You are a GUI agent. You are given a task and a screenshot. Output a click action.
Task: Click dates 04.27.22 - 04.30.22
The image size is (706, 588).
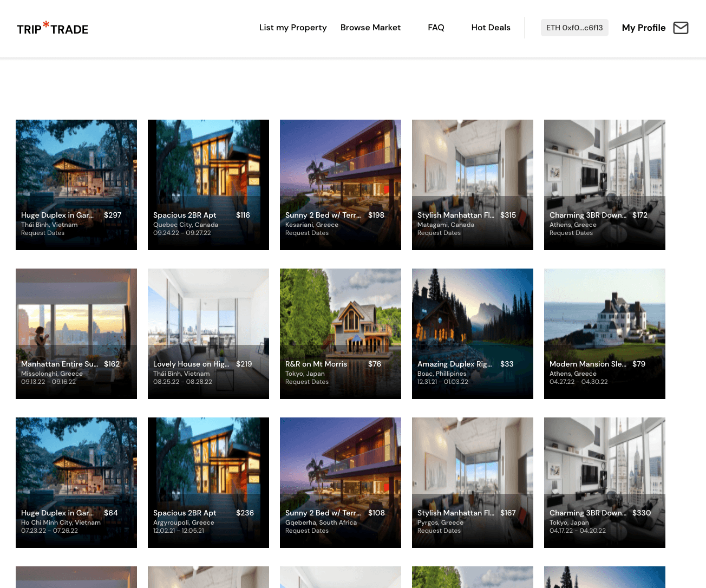[x=579, y=382]
